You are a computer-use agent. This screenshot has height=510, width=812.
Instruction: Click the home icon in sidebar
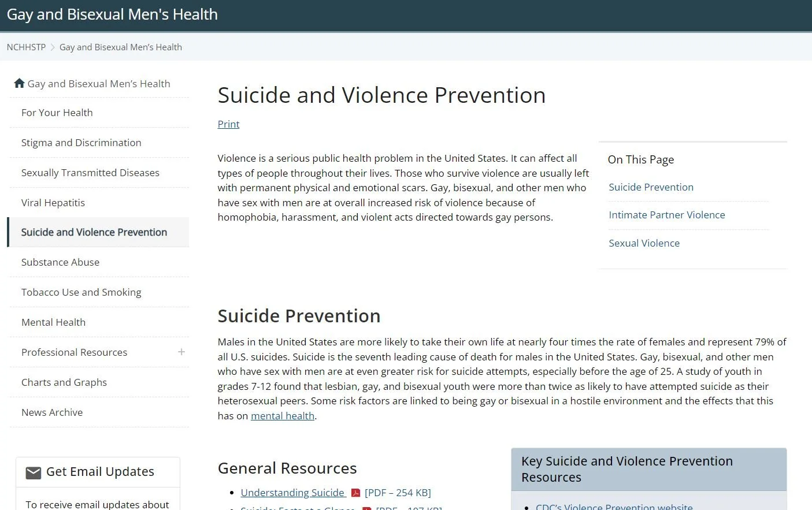[x=19, y=83]
